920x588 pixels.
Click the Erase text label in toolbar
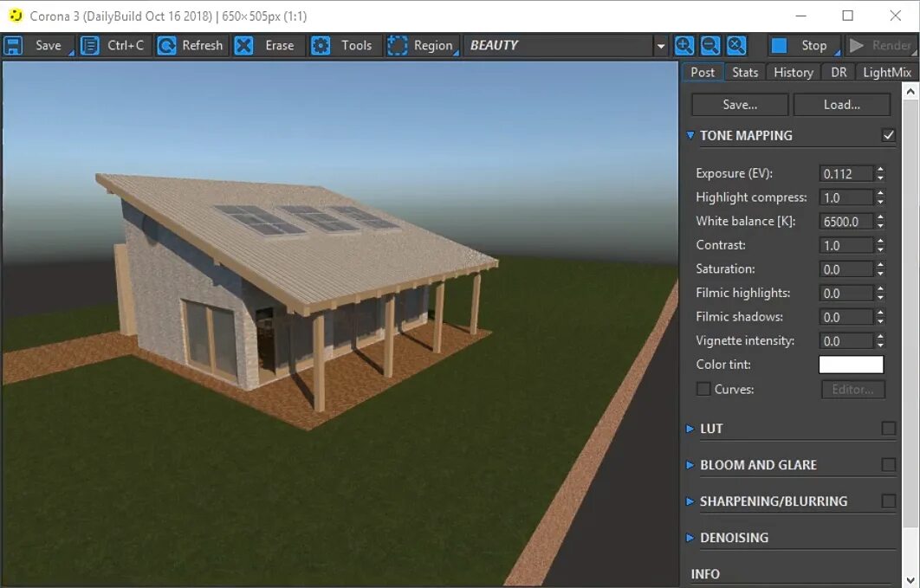coord(279,45)
